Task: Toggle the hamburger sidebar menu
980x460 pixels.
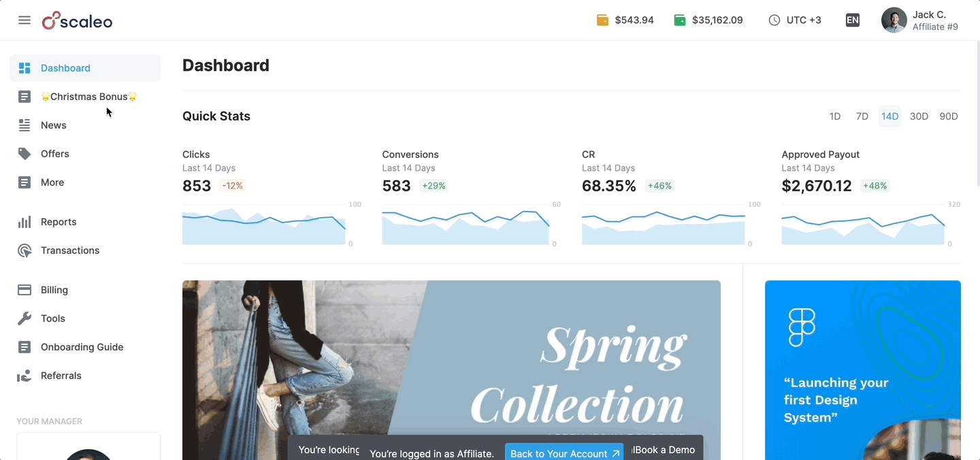Action: (x=24, y=20)
